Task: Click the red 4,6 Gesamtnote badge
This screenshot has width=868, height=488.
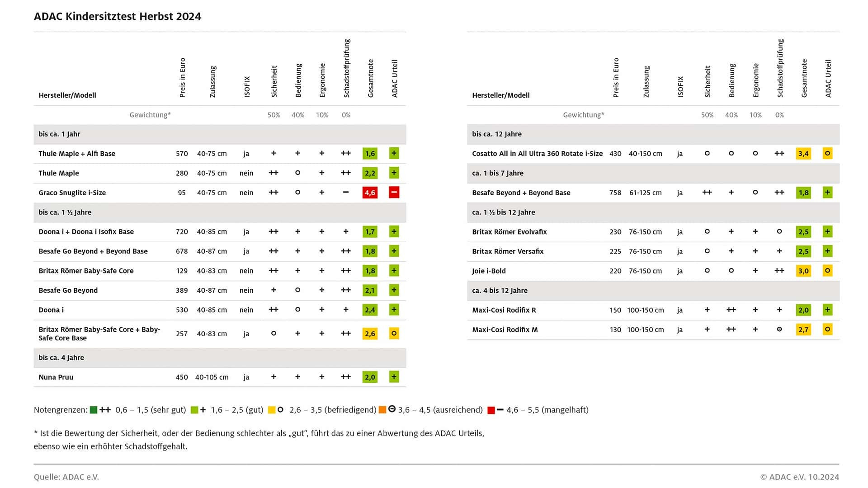Action: (x=370, y=192)
